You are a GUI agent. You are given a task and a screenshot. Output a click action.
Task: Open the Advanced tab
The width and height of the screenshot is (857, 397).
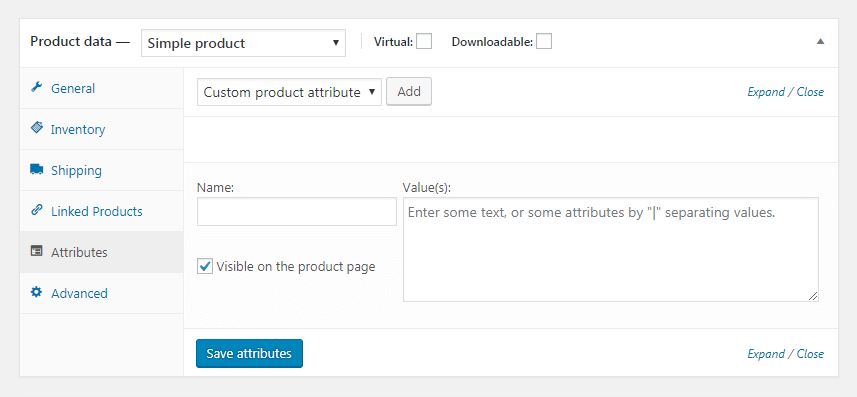(x=102, y=293)
